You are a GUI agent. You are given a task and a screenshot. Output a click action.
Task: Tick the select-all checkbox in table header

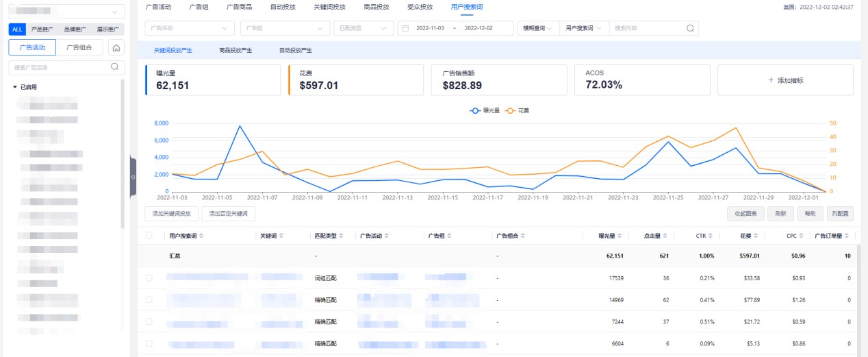149,235
